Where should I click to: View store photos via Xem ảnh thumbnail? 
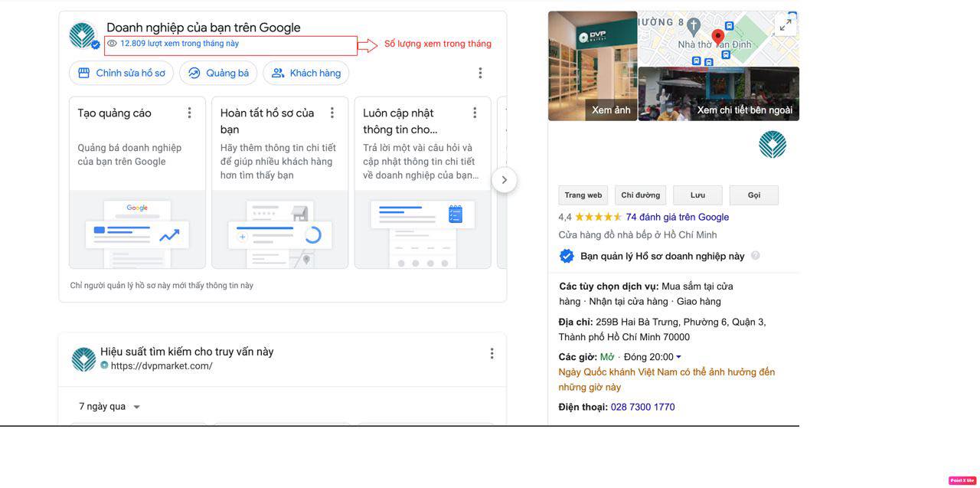[593, 66]
